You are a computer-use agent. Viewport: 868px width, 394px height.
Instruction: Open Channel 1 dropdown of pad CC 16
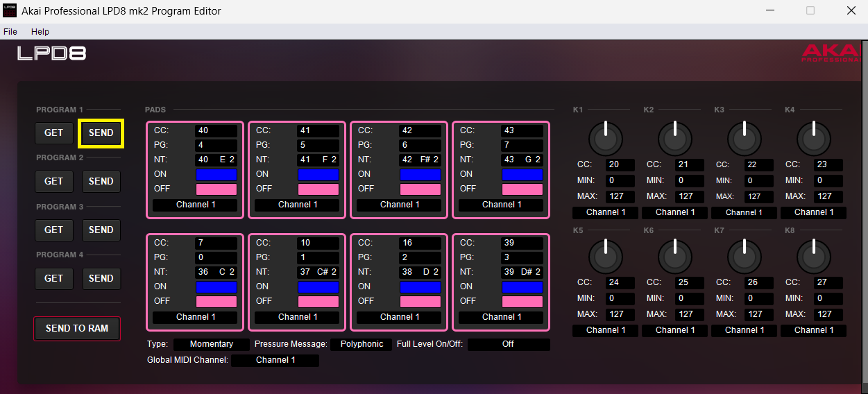pos(399,317)
